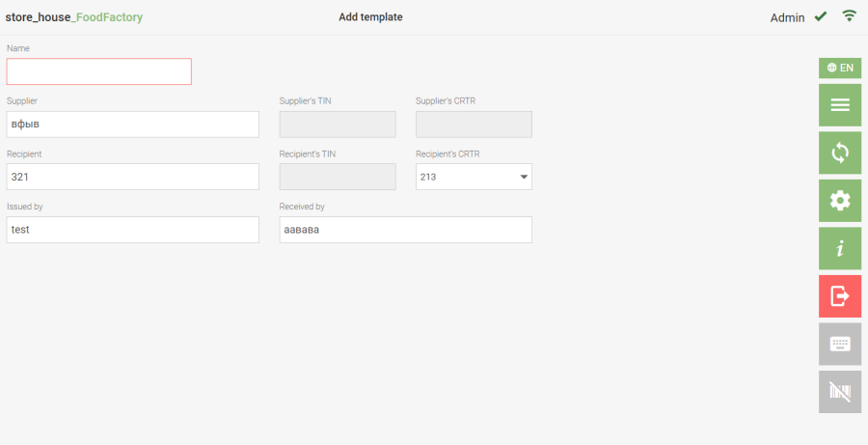The width and height of the screenshot is (868, 445).
Task: Switch language with the EN button
Action: tap(839, 68)
